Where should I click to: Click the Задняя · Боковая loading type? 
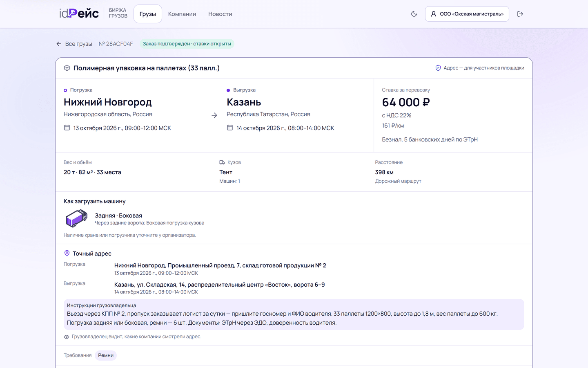pyautogui.click(x=118, y=215)
